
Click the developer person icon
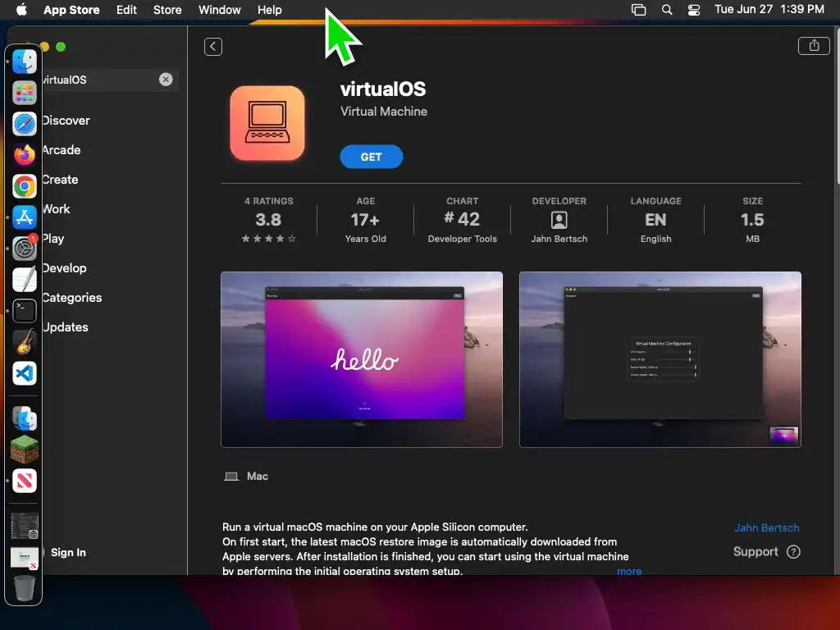[559, 220]
